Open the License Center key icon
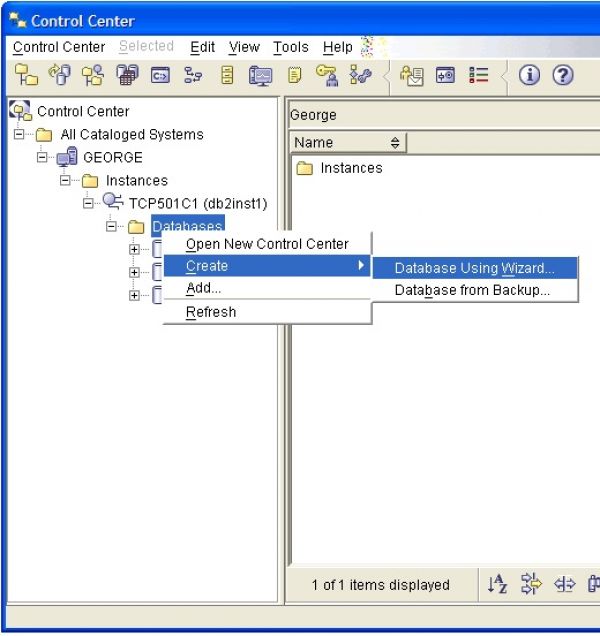This screenshot has height=636, width=600. click(327, 76)
